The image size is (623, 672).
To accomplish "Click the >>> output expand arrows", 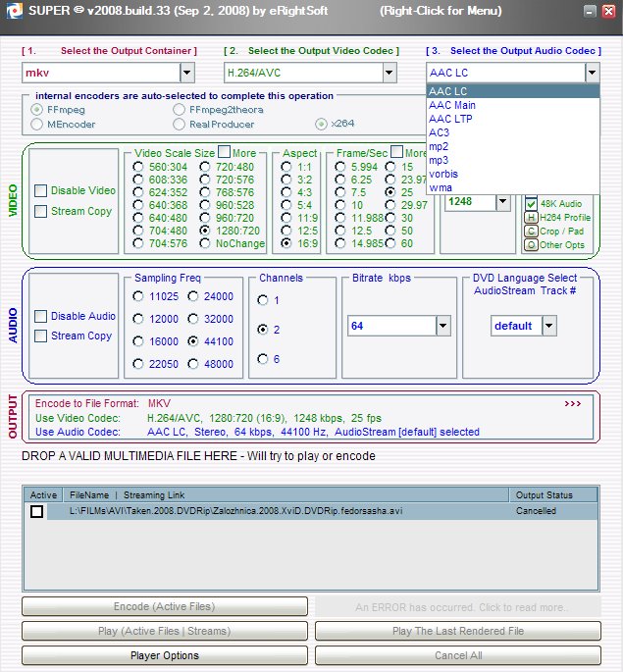I will pyautogui.click(x=572, y=404).
